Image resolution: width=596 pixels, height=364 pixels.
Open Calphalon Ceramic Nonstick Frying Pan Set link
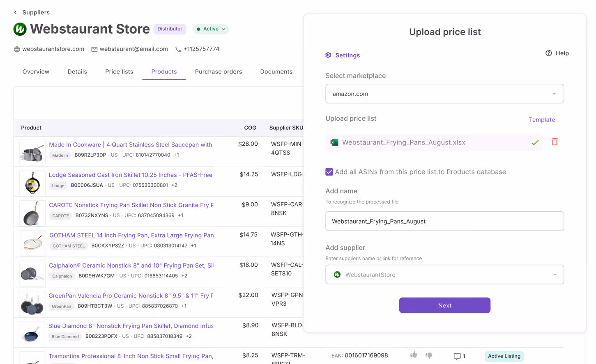click(x=131, y=266)
